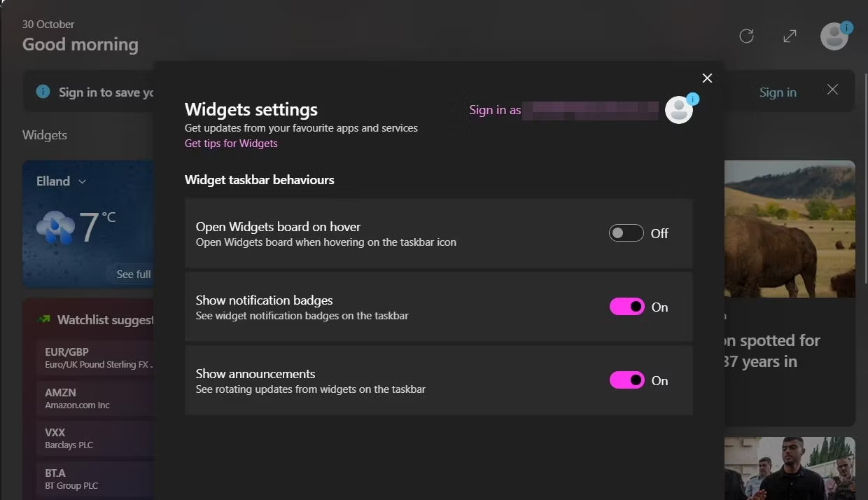Select the AMZN Amazon.com stock entry
868x500 pixels.
[x=94, y=398]
